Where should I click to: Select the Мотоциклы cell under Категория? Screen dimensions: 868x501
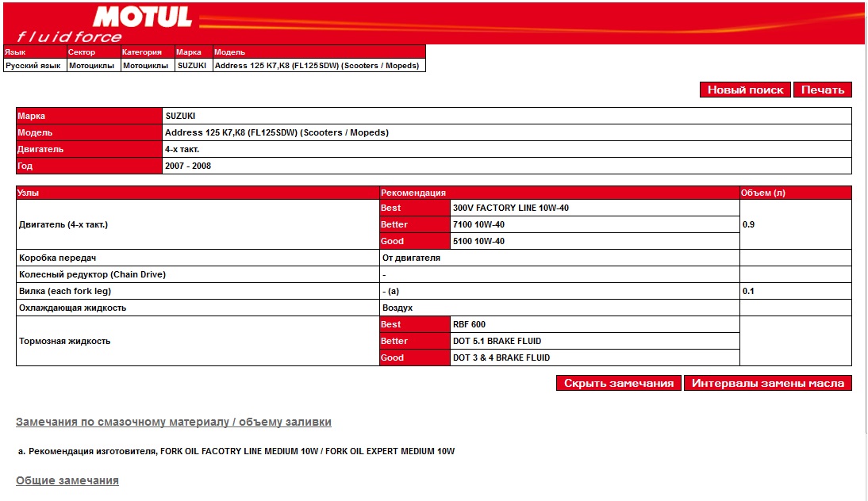[147, 65]
